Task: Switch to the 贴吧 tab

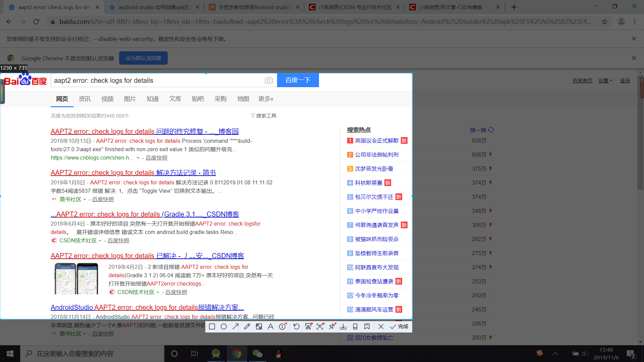Action: coord(198,99)
